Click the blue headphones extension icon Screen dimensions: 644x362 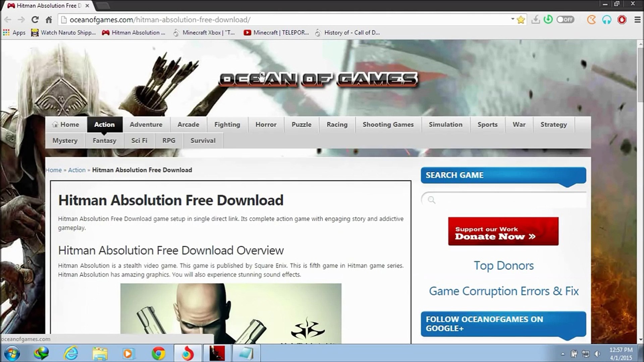pyautogui.click(x=606, y=20)
